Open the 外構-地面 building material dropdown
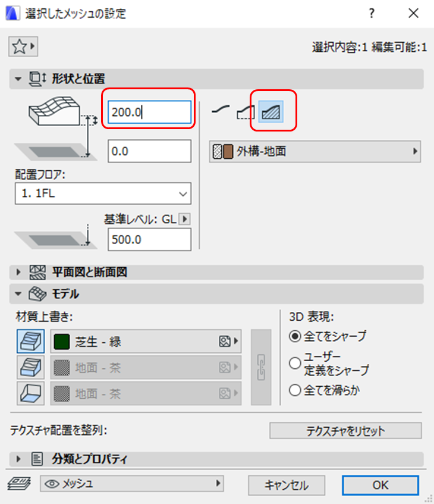The width and height of the screenshot is (434, 504). click(315, 152)
